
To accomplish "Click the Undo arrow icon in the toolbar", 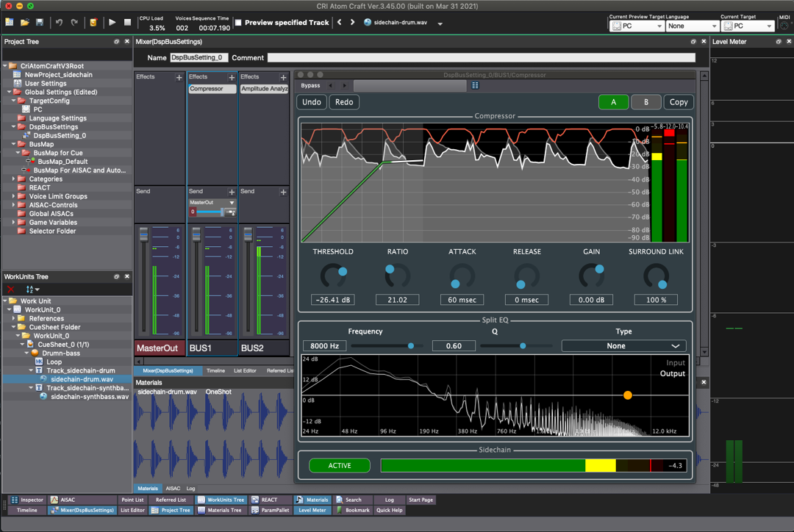I will coord(58,22).
